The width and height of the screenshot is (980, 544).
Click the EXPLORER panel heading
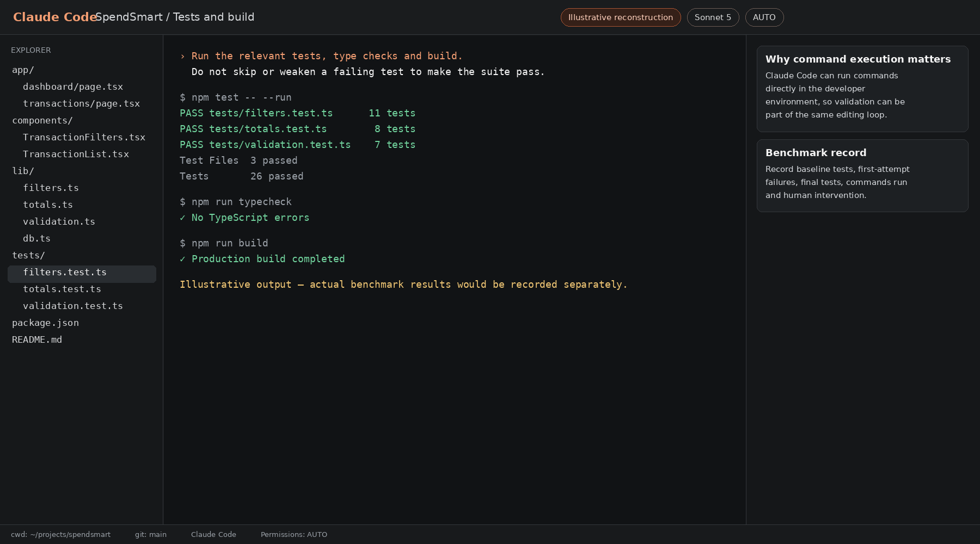[31, 50]
